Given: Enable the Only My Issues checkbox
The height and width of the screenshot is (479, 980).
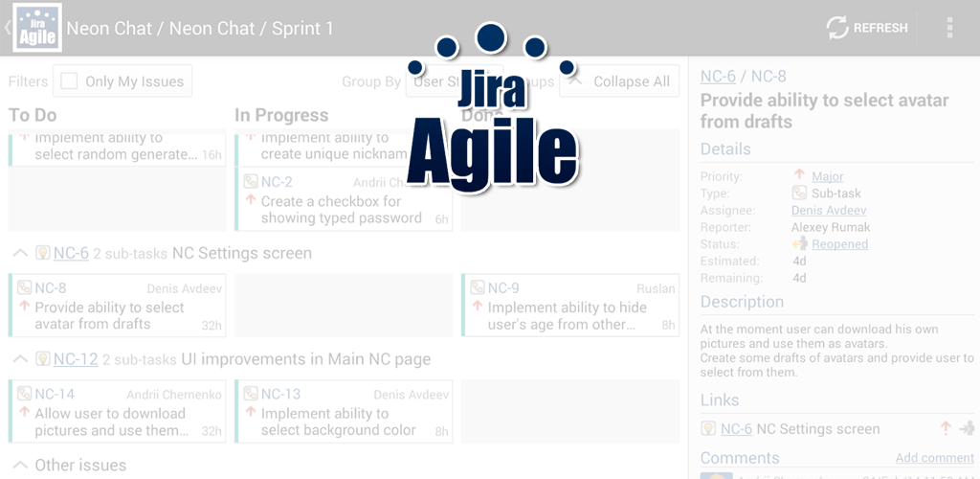Looking at the screenshot, I should pyautogui.click(x=69, y=81).
